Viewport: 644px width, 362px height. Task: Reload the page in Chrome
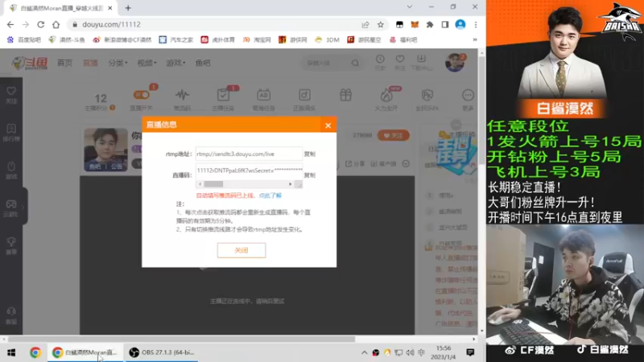click(x=41, y=25)
